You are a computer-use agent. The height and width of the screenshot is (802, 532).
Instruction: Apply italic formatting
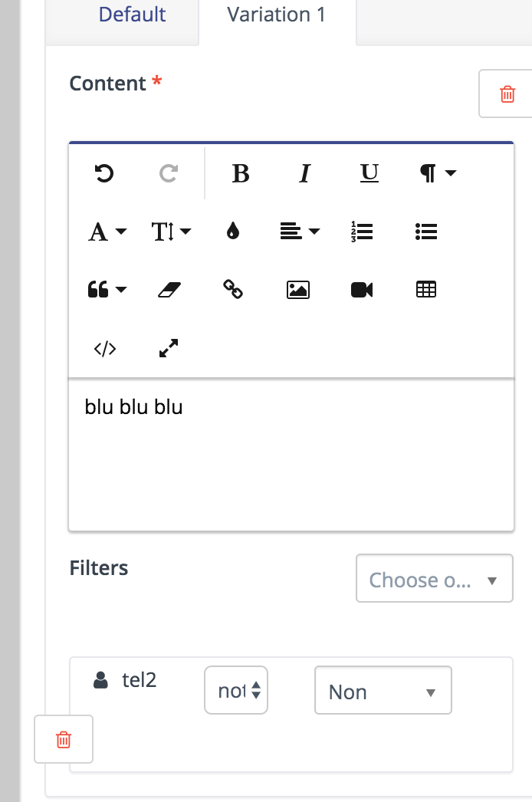tap(304, 174)
